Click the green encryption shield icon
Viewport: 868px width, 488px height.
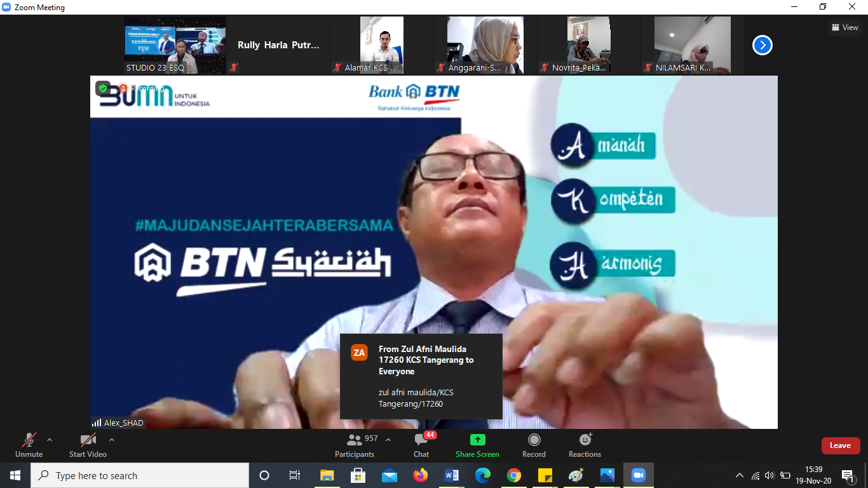pyautogui.click(x=103, y=88)
